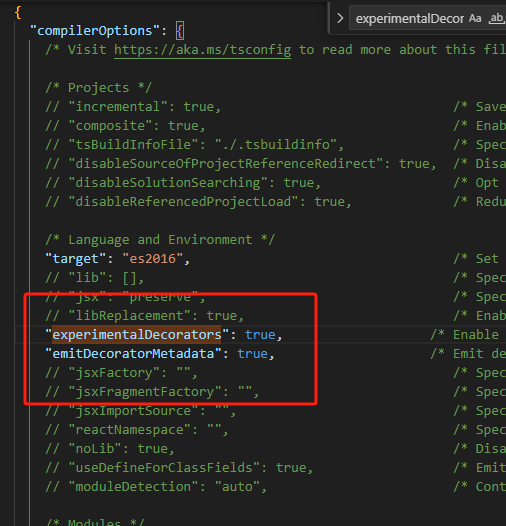Click the "reactNamespace" line
This screenshot has width=506, height=526.
137,430
